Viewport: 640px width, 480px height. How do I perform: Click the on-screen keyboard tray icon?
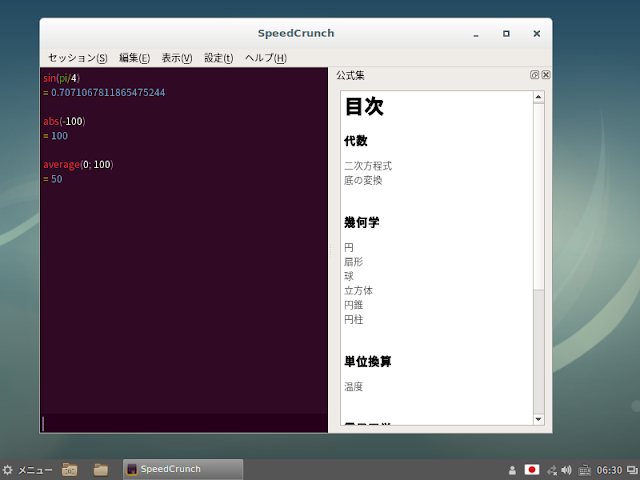tap(584, 470)
